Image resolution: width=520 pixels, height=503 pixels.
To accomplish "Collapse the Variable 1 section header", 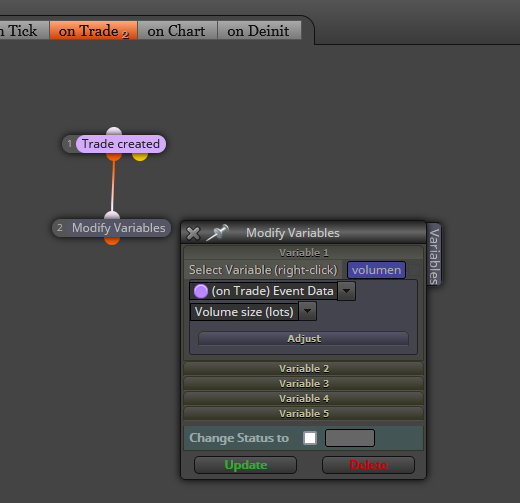I will pyautogui.click(x=303, y=253).
